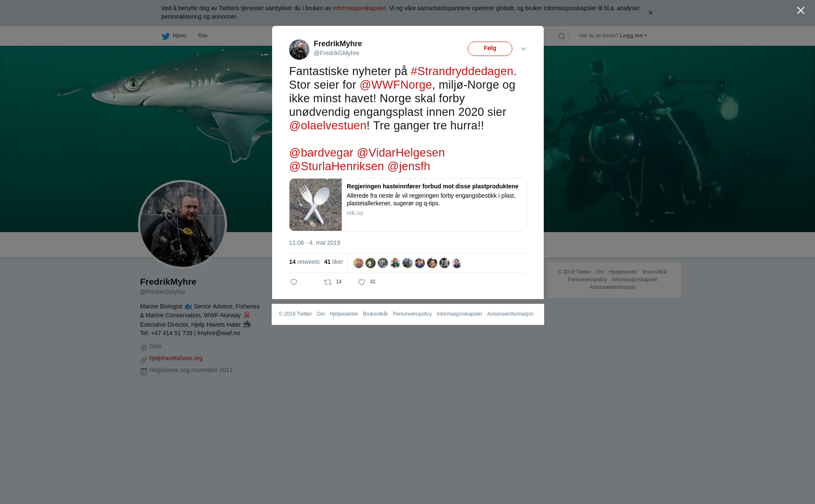815x504 pixels.
Task: View the 14 retweets list
Action: click(304, 262)
